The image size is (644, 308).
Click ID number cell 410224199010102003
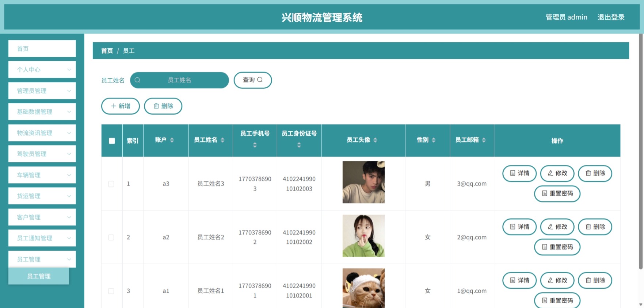pos(299,184)
